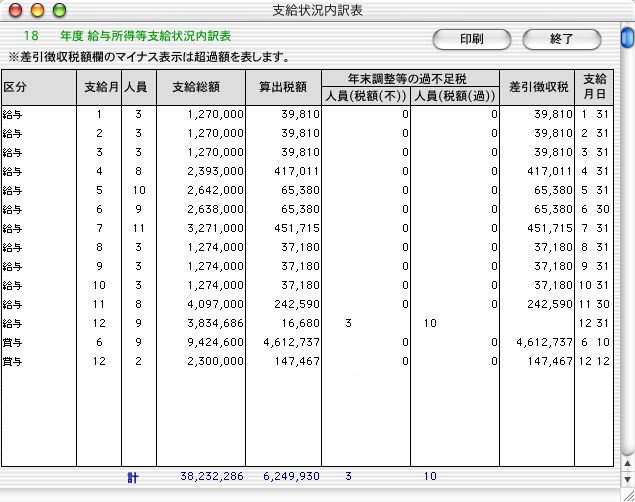Minimize the window using the yellow button
The image size is (635, 502).
(x=37, y=11)
